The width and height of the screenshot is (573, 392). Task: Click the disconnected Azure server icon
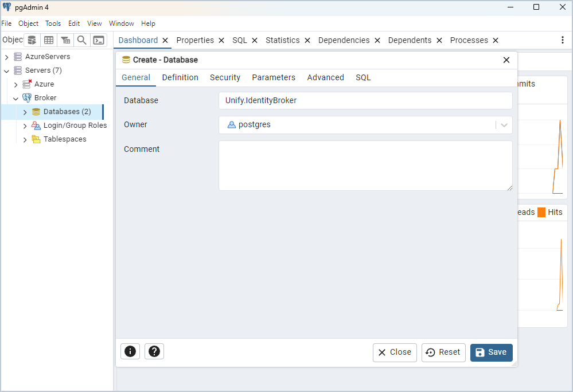27,84
